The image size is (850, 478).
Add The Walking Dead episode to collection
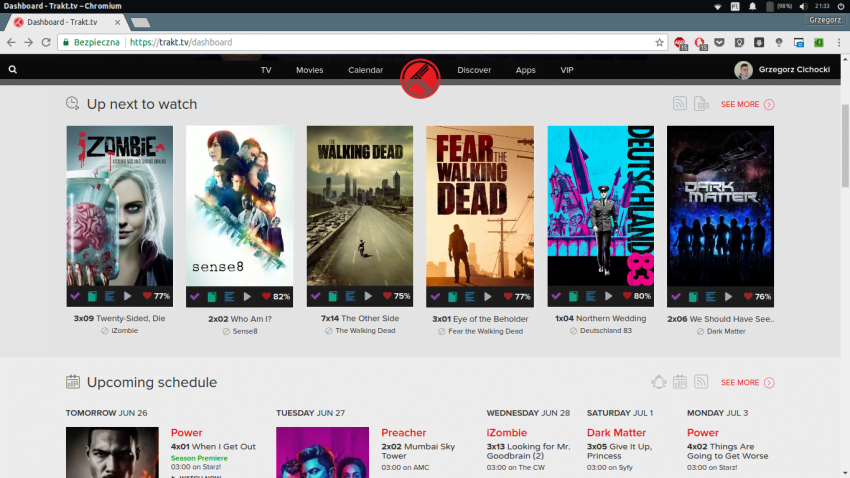pyautogui.click(x=333, y=296)
